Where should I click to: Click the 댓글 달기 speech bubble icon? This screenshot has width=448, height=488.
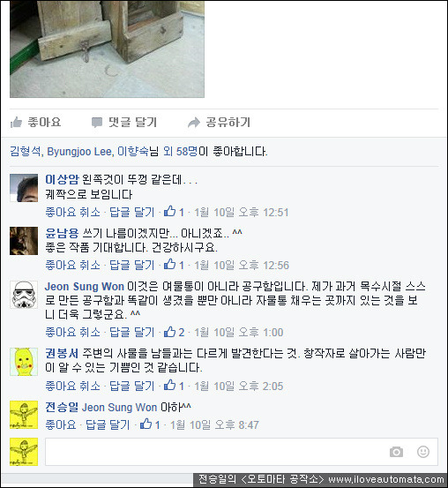[97, 123]
